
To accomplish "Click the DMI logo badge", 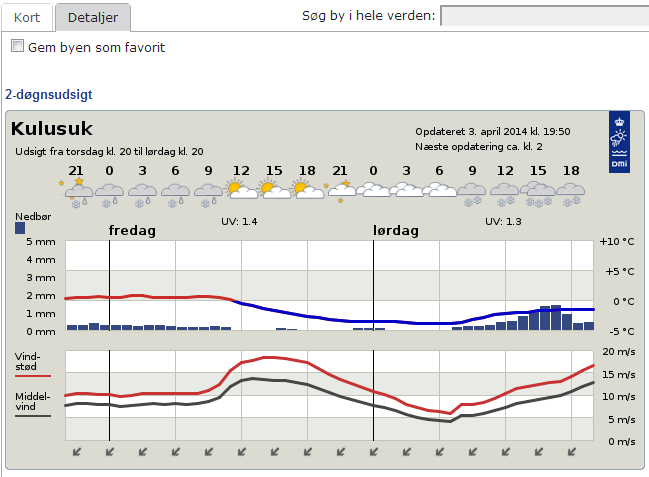I will point(619,142).
